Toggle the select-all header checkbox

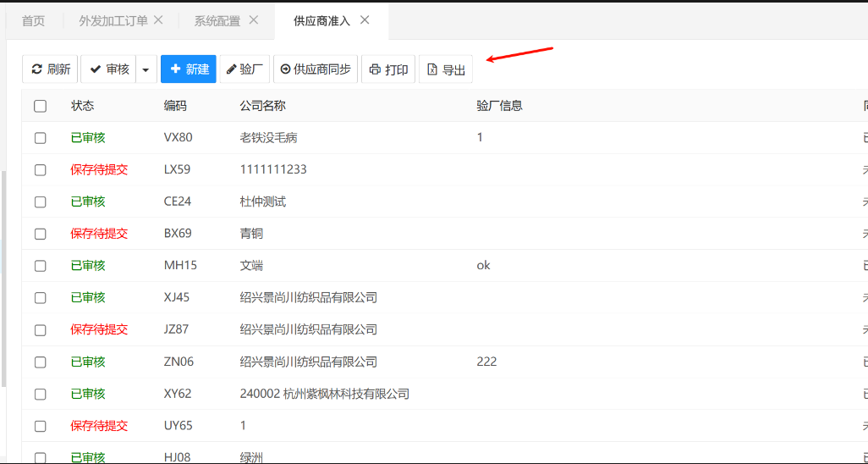point(41,106)
